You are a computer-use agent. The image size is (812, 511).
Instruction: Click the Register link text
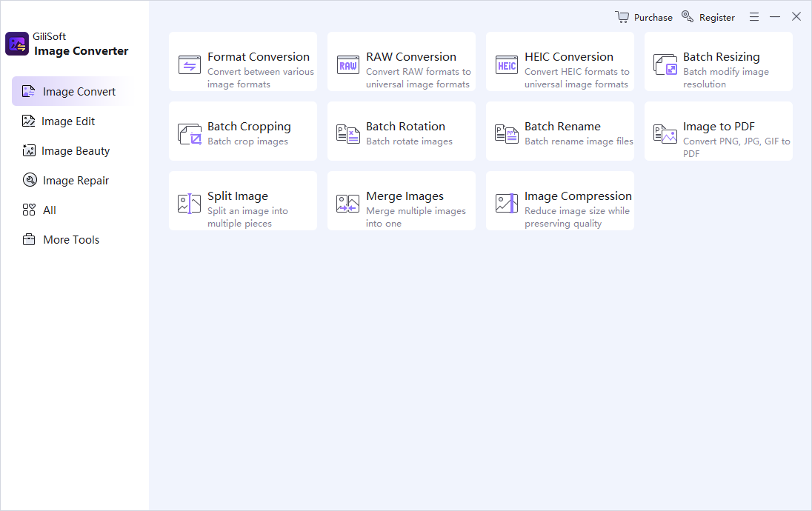(x=717, y=18)
